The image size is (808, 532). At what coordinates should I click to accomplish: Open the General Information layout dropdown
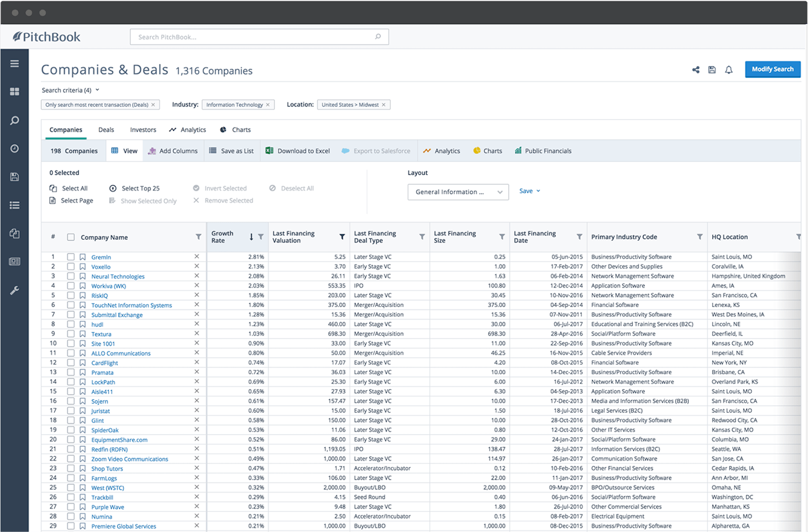(458, 192)
